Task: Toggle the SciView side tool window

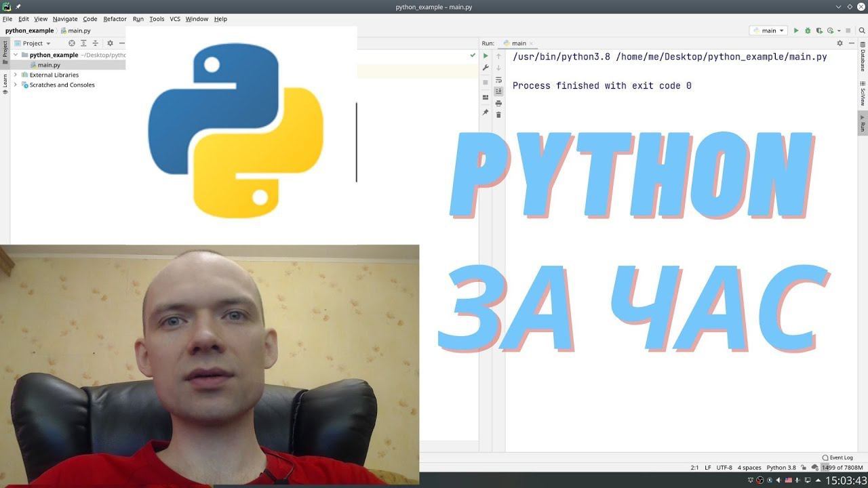Action: 863,95
